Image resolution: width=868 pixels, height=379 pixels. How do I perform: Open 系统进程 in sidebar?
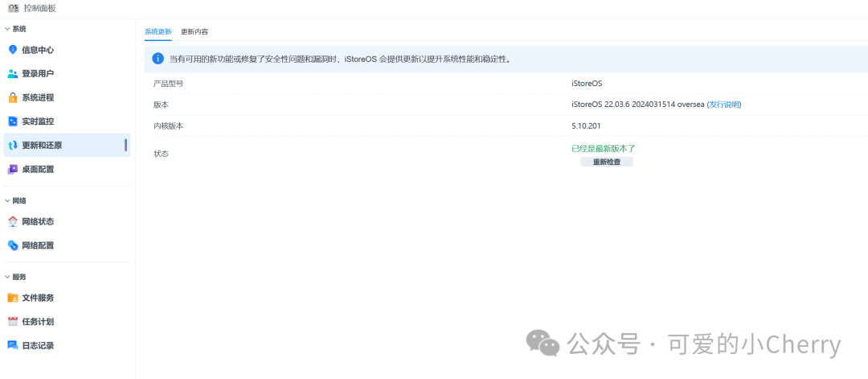tap(67, 97)
